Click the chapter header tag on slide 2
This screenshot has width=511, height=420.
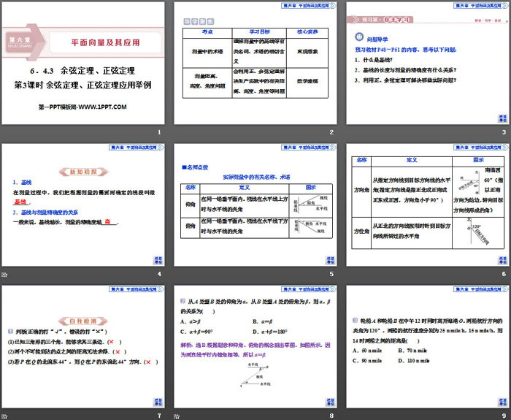point(308,6)
